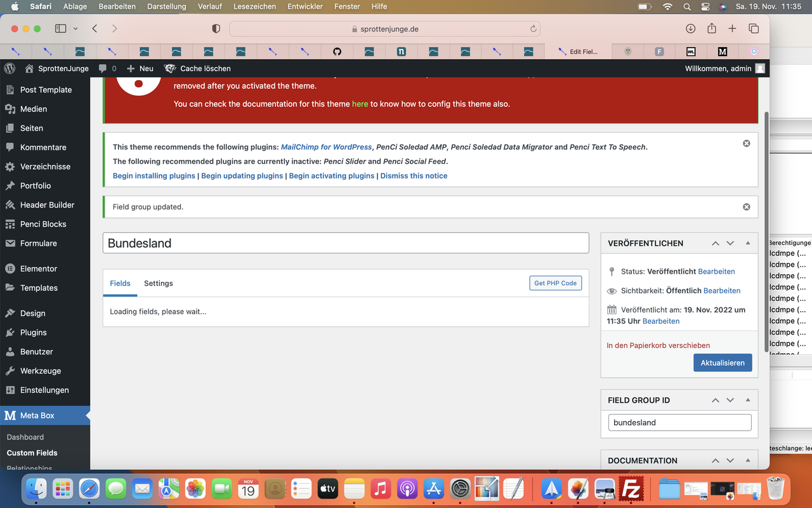Go to Kommentare in WordPress sidebar
812x508 pixels.
point(43,147)
